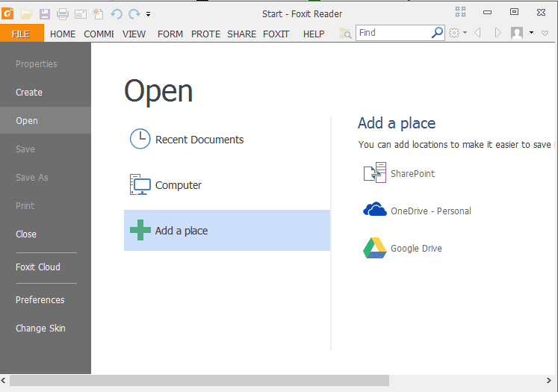Open the customize quick access toolbar dropdown
The height and width of the screenshot is (392, 558).
pos(148,15)
